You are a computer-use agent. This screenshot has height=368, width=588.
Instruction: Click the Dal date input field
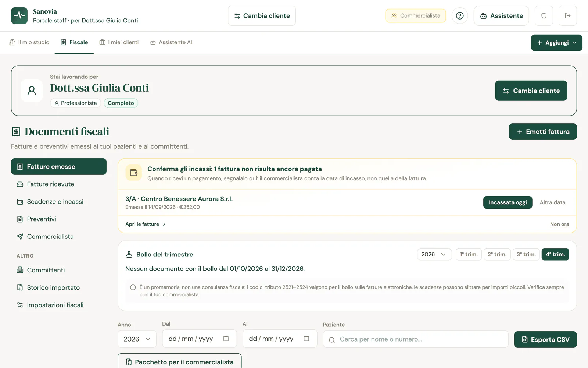(200, 339)
